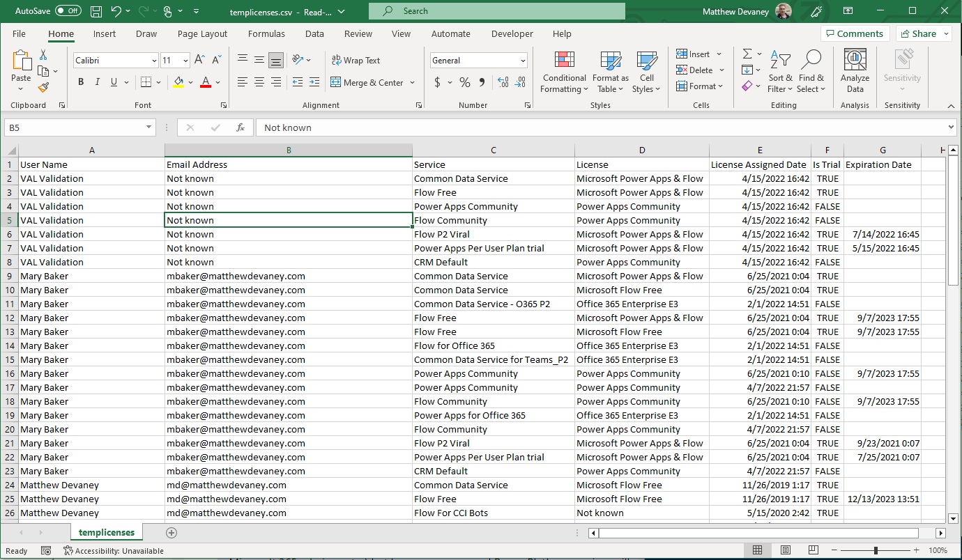Open the Formulas ribbon tab

(266, 33)
